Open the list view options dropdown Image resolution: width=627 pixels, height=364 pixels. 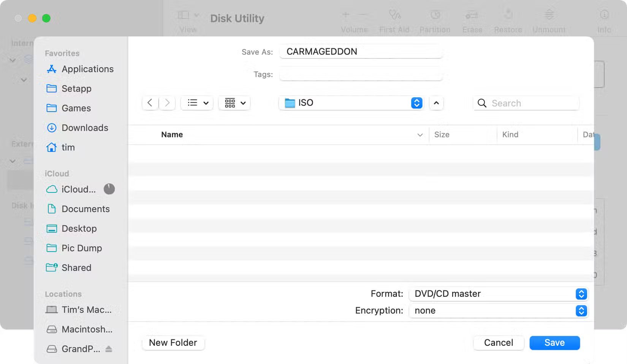pyautogui.click(x=197, y=103)
